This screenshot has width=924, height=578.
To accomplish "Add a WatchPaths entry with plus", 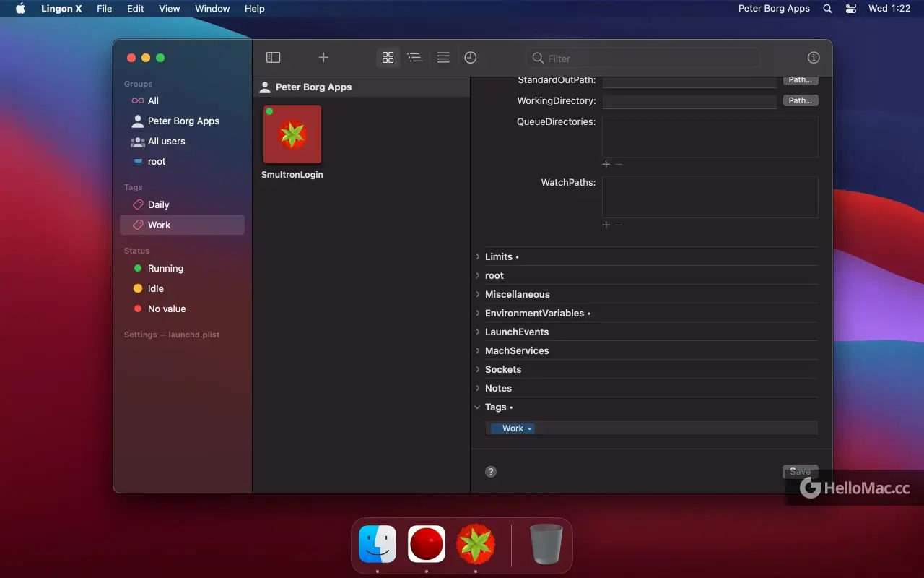I will [x=606, y=225].
